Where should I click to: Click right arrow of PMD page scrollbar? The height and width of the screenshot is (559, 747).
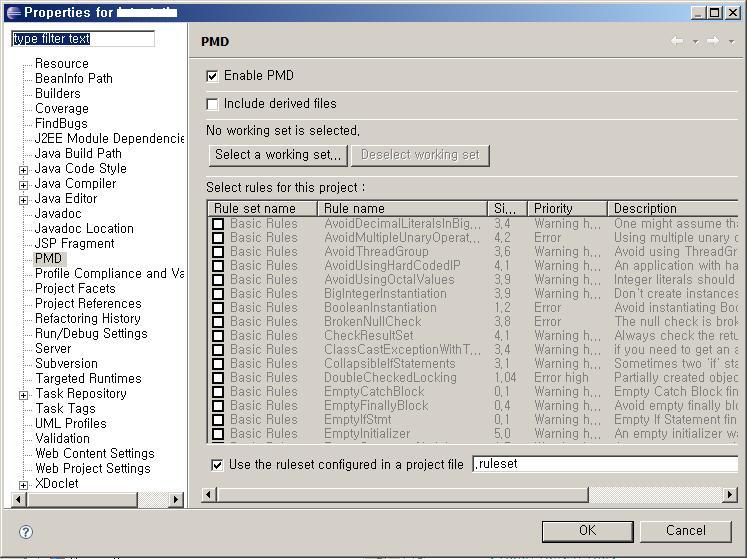pos(730,495)
